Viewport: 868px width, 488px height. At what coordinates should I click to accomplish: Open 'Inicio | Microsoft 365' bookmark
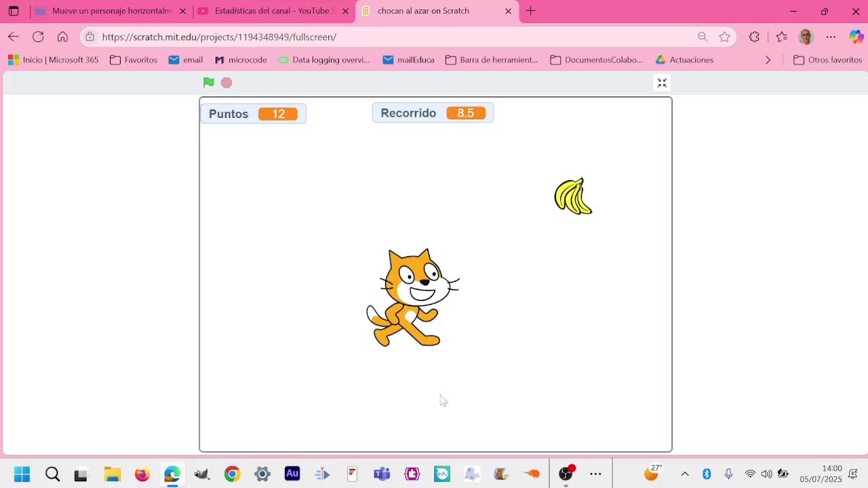[53, 60]
